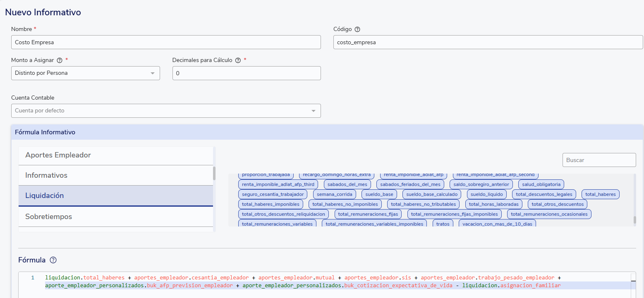Image resolution: width=644 pixels, height=298 pixels.
Task: Insert the sueldo_base_calculado variable
Action: click(432, 194)
